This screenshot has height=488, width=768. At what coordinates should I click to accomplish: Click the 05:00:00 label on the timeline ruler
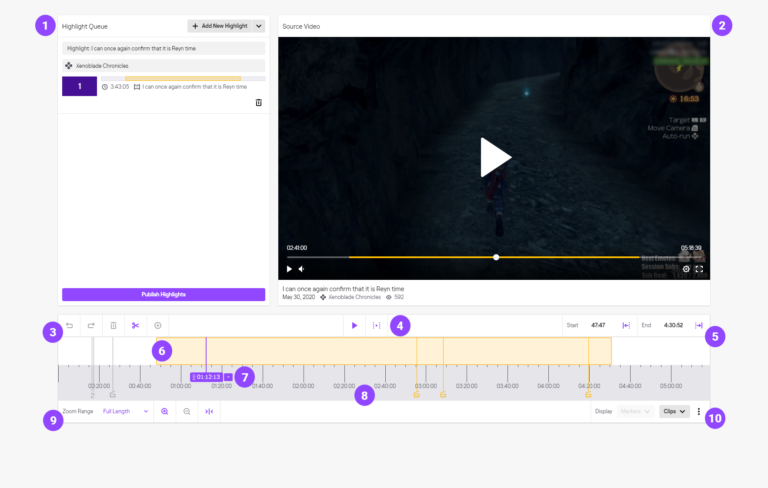coord(671,386)
